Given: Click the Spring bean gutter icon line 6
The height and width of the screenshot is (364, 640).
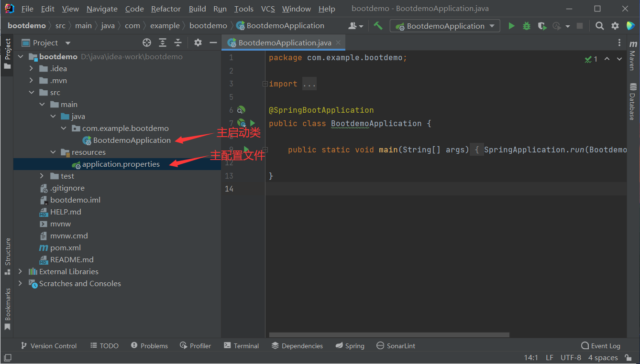Looking at the screenshot, I should coord(242,110).
